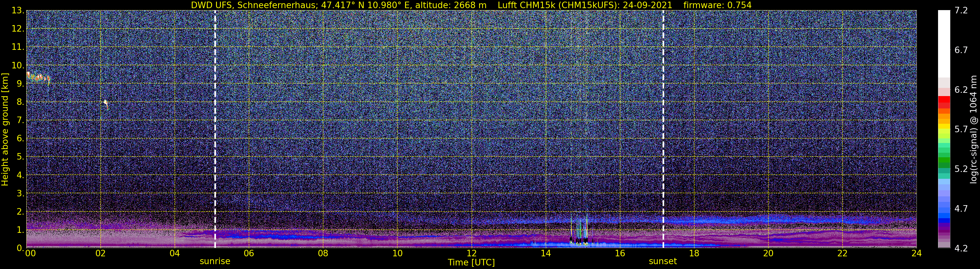Click the colorbar value 6.7
Screen dimensions: 980x269
tap(961, 50)
